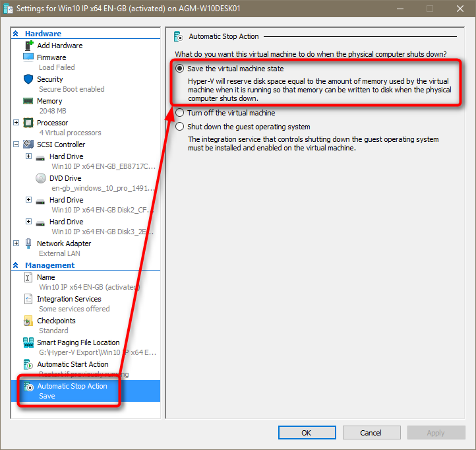Click the en-gb_windows_10_pro ISO name

tap(103, 188)
